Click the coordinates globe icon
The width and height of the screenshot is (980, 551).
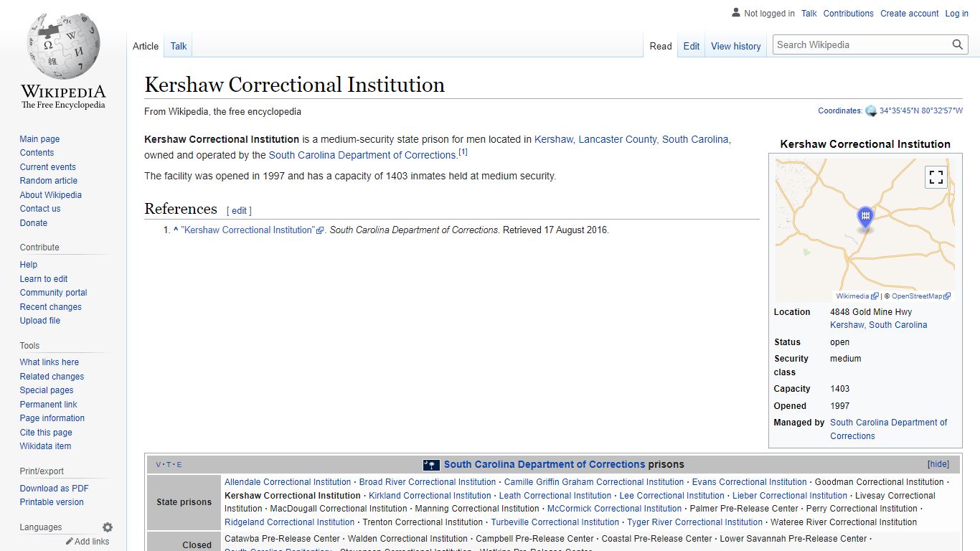click(x=871, y=111)
